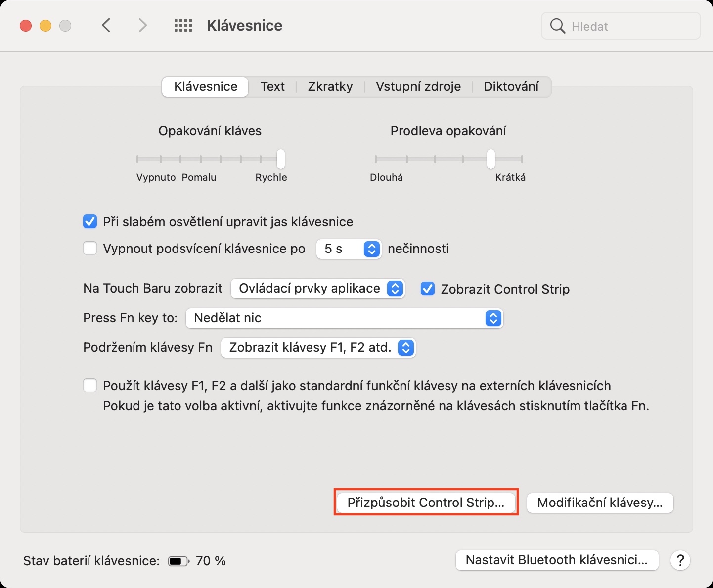Expand the Podržením klávesy Fn dropdown
713x588 pixels.
point(318,348)
